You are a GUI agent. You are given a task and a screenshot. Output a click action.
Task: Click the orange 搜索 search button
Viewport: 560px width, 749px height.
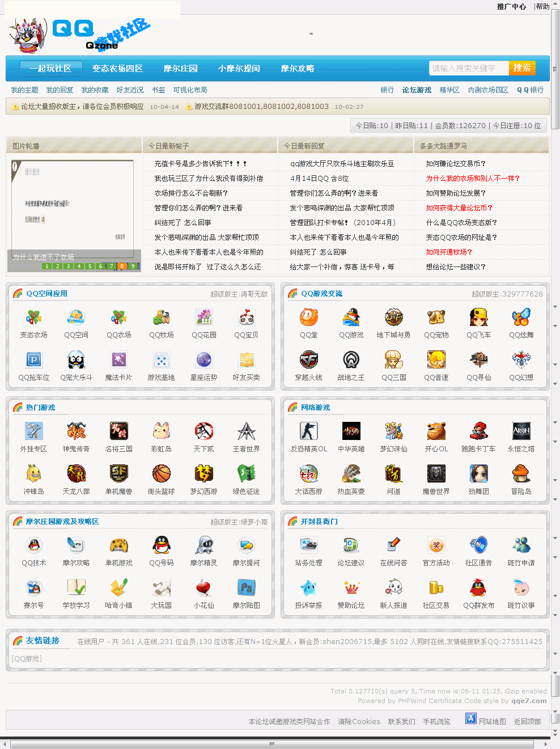[522, 68]
